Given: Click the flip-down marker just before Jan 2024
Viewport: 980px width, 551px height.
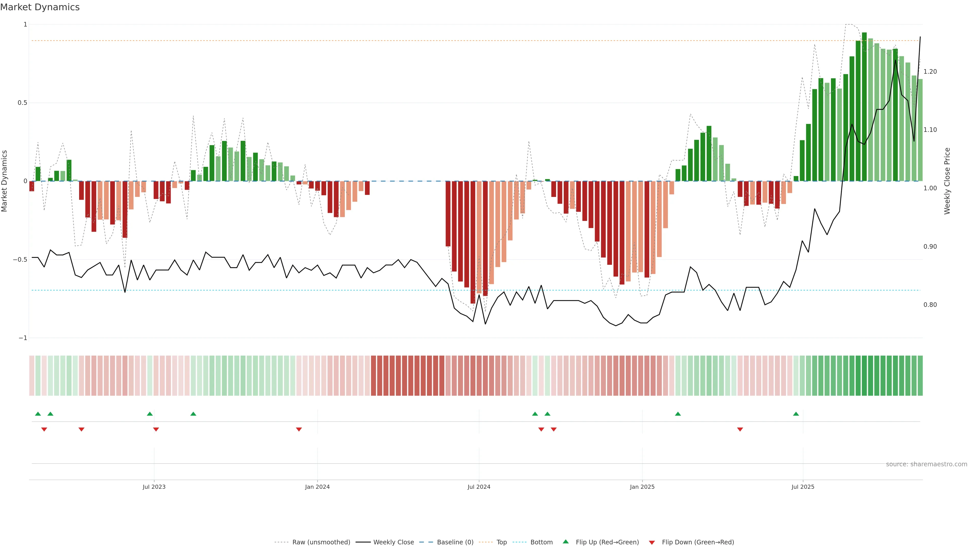Looking at the screenshot, I should 299,429.
